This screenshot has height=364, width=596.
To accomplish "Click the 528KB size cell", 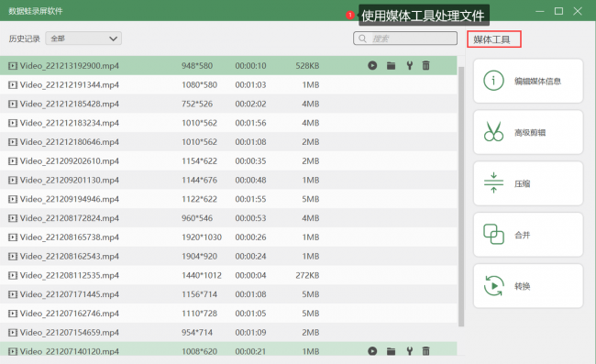I will pyautogui.click(x=307, y=66).
